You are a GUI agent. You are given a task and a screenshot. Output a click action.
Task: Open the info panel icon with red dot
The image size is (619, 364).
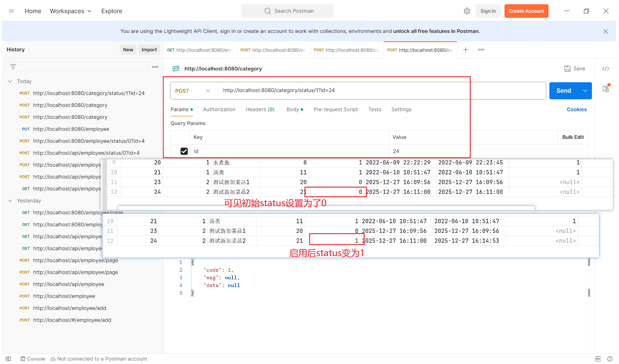[606, 89]
